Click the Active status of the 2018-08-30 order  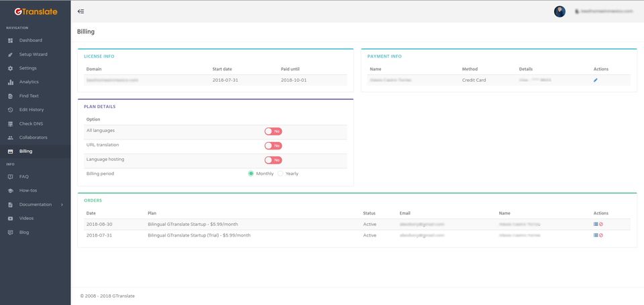(x=370, y=224)
